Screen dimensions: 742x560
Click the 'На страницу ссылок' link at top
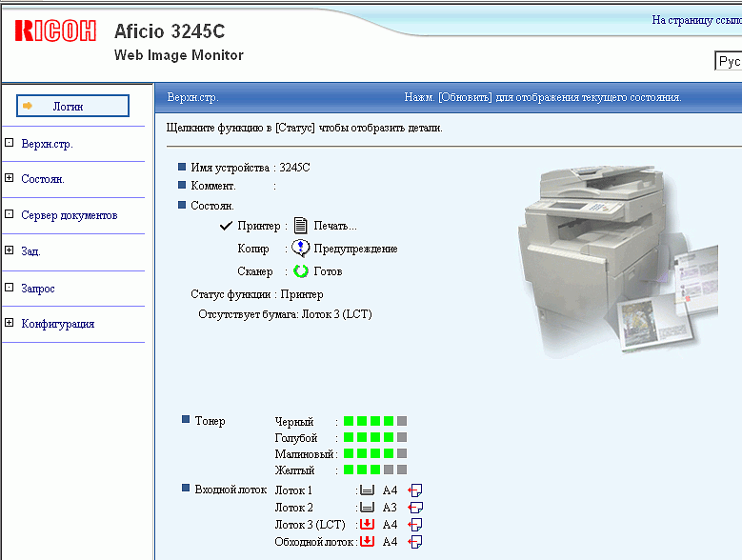pos(695,20)
